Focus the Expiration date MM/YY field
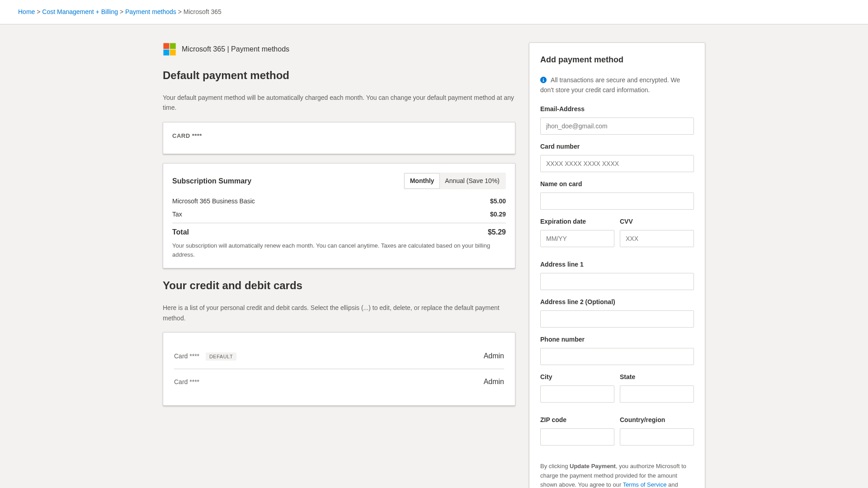This screenshot has height=488, width=868. pyautogui.click(x=577, y=239)
